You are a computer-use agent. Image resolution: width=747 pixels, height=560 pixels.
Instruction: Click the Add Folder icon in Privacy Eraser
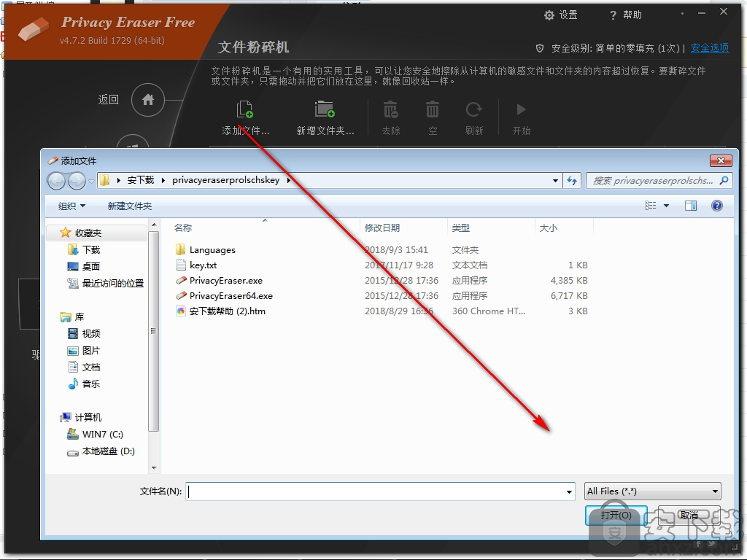click(325, 109)
